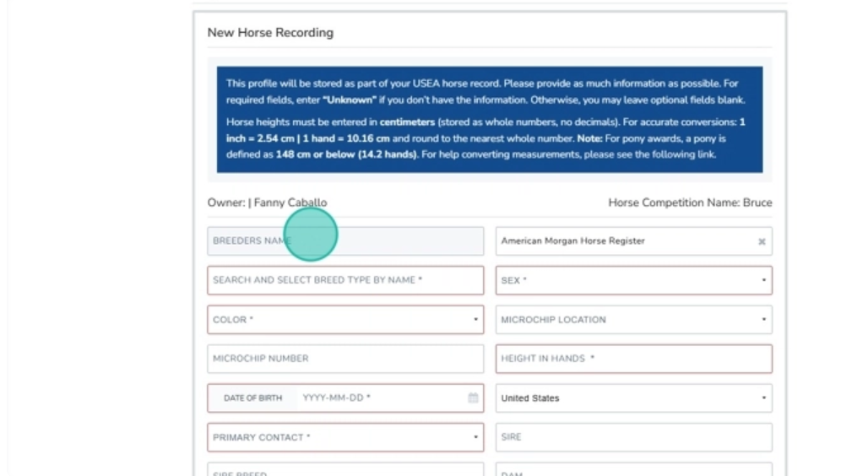Click the owner name Fanny Caballo
Image resolution: width=868 pixels, height=476 pixels.
(290, 203)
